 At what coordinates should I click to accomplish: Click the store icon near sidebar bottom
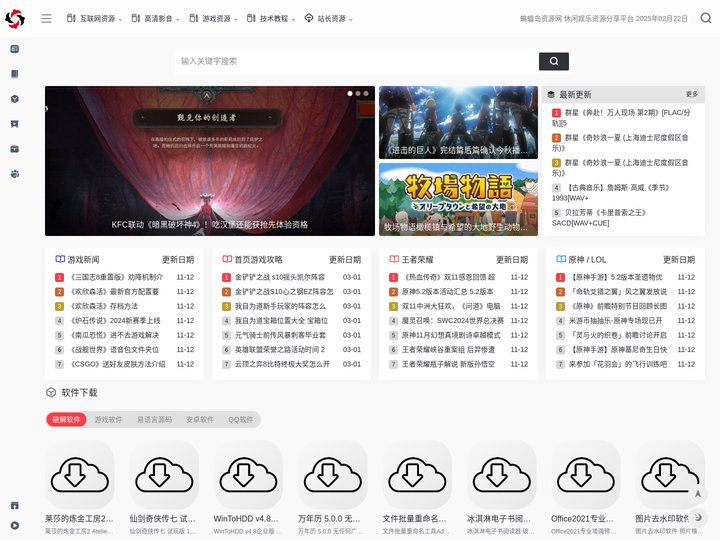[15, 505]
